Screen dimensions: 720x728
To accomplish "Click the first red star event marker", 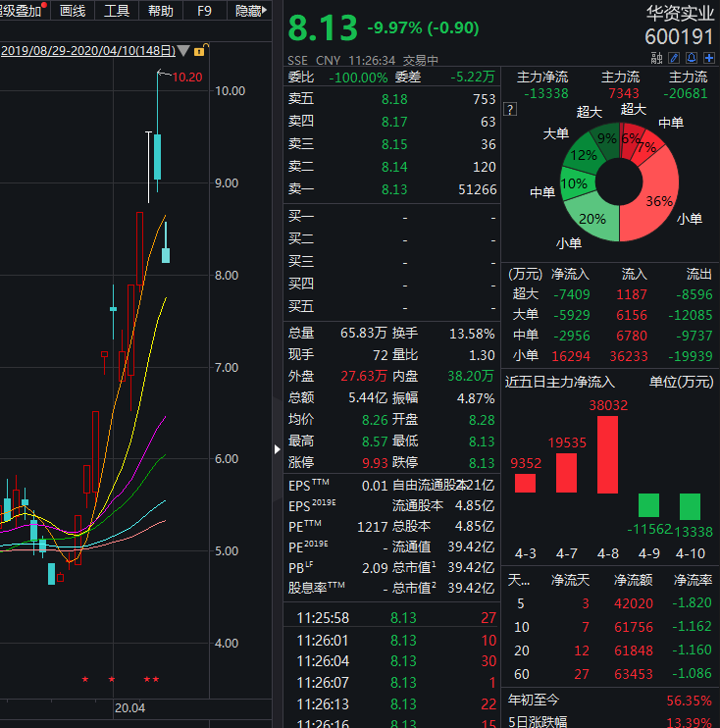I will (85, 679).
